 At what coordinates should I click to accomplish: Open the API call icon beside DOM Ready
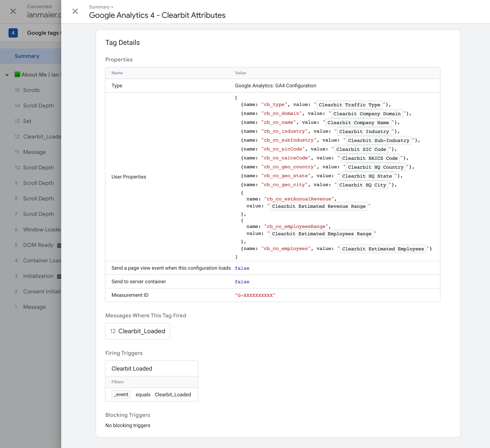click(x=59, y=245)
